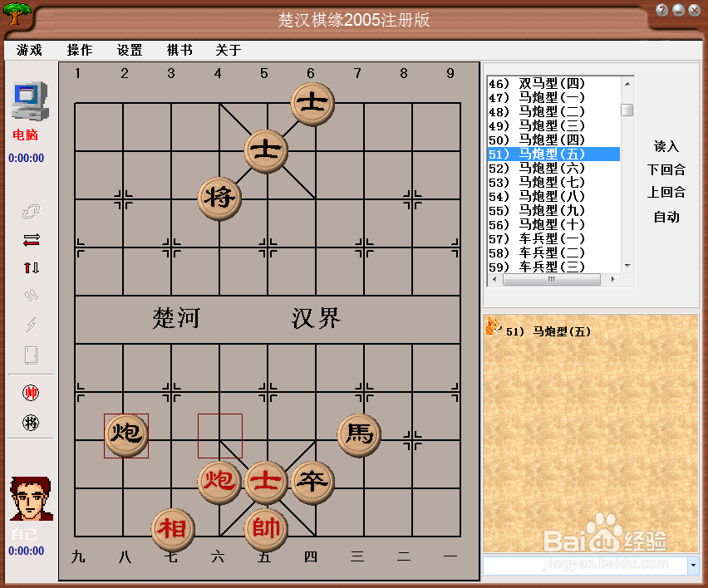708x588 pixels.
Task: Open the 游戏 menu
Action: coord(29,50)
